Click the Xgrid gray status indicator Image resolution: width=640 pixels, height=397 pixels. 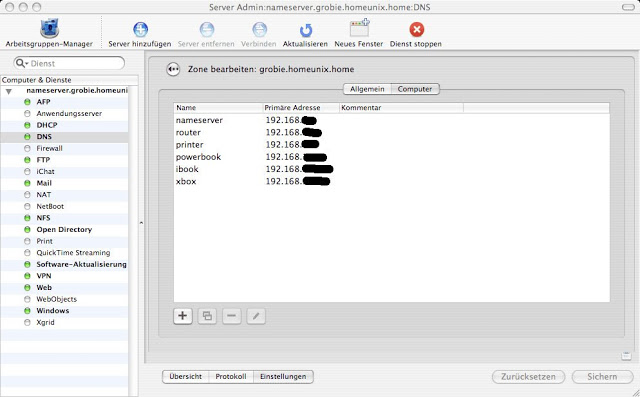27,322
